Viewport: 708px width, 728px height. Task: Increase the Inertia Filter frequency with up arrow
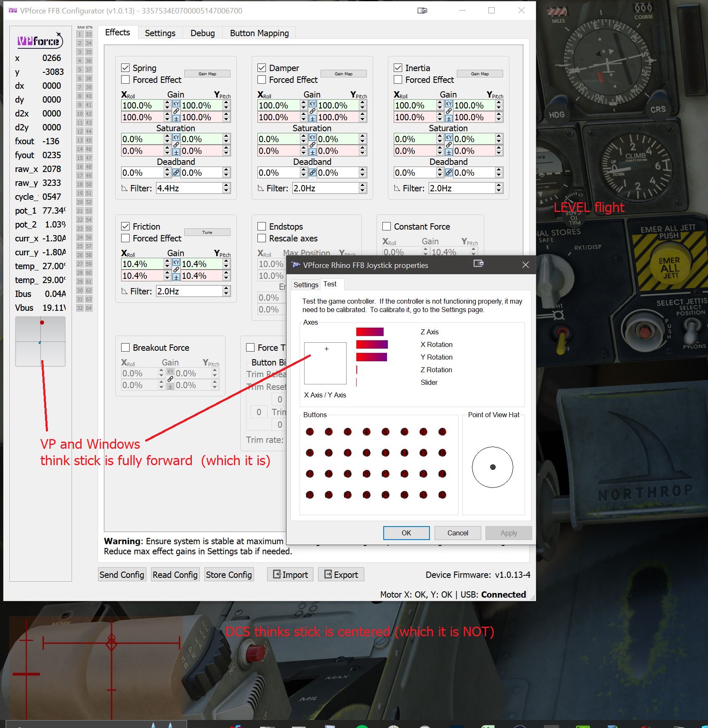tap(499, 185)
